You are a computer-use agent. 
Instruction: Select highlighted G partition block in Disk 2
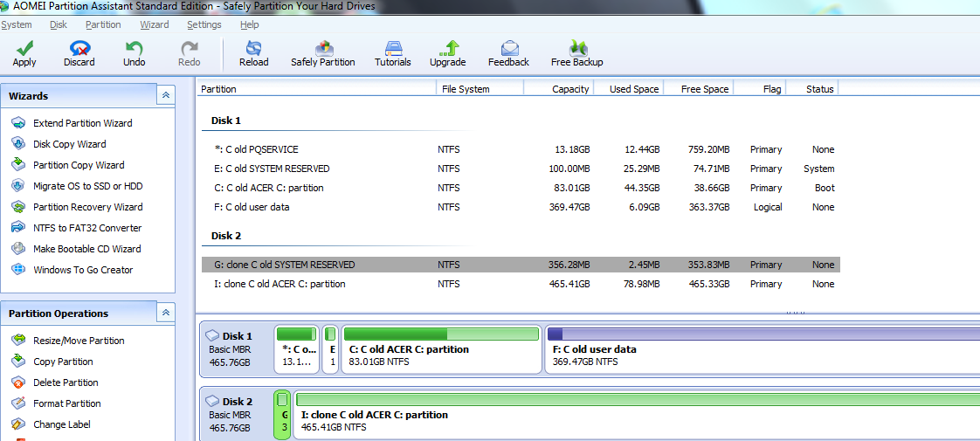(x=282, y=415)
